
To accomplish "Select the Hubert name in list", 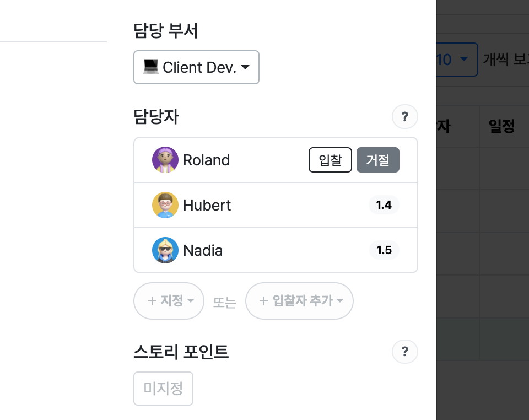I will coord(207,205).
